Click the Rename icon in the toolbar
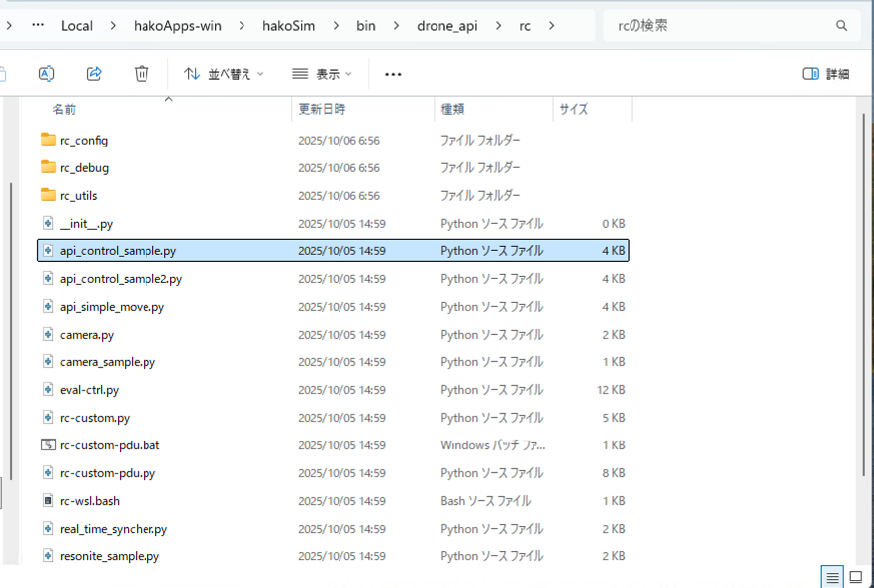The width and height of the screenshot is (874, 588). coord(46,74)
